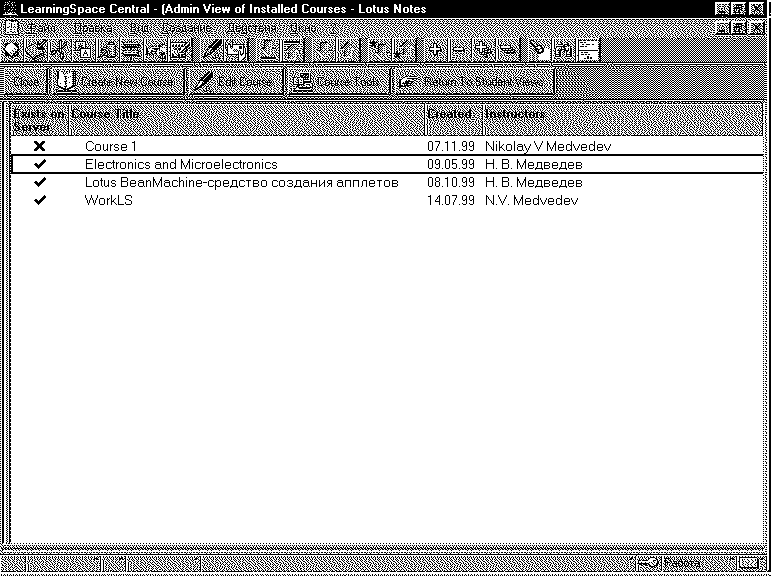The height and width of the screenshot is (576, 771).
Task: Open the Вид menu
Action: (x=139, y=29)
